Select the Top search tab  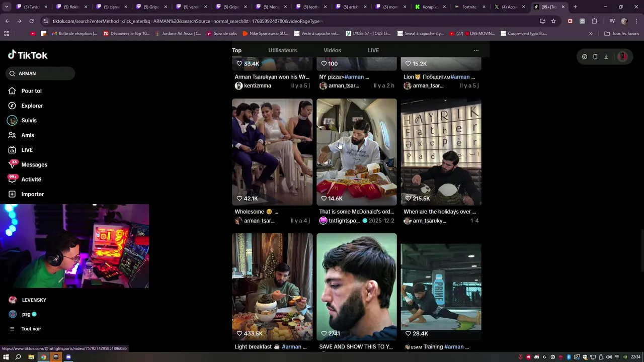(x=236, y=50)
